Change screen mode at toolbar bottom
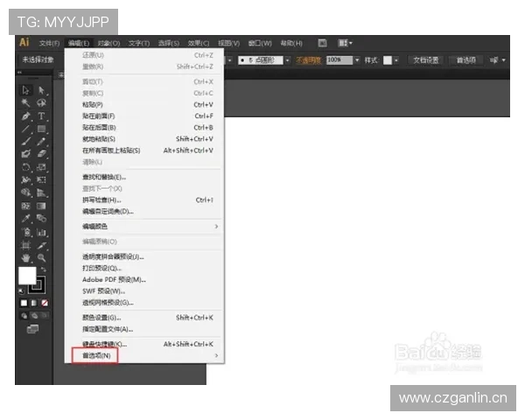The height and width of the screenshot is (420, 525). [x=33, y=329]
